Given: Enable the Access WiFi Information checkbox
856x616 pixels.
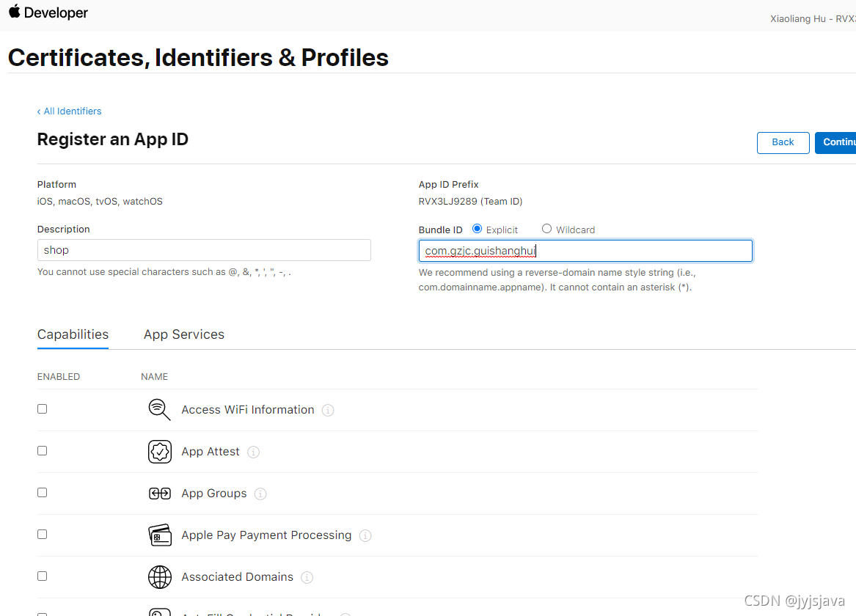Looking at the screenshot, I should pyautogui.click(x=43, y=408).
